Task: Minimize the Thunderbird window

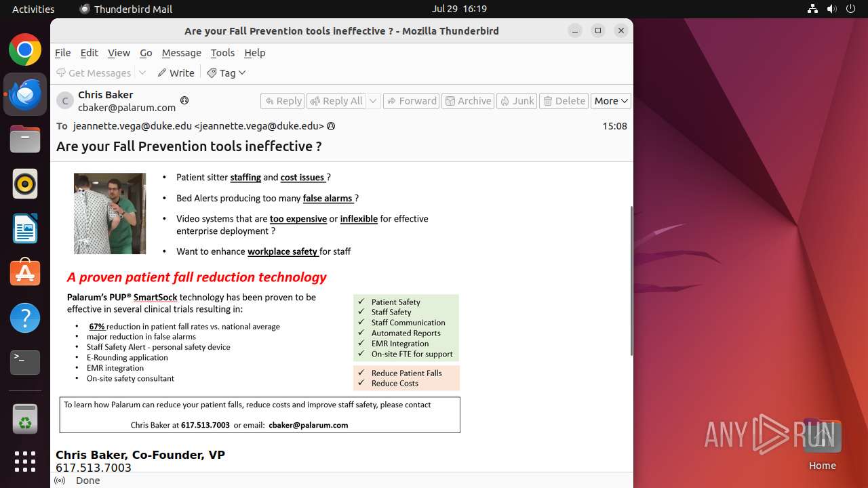Action: tap(575, 30)
